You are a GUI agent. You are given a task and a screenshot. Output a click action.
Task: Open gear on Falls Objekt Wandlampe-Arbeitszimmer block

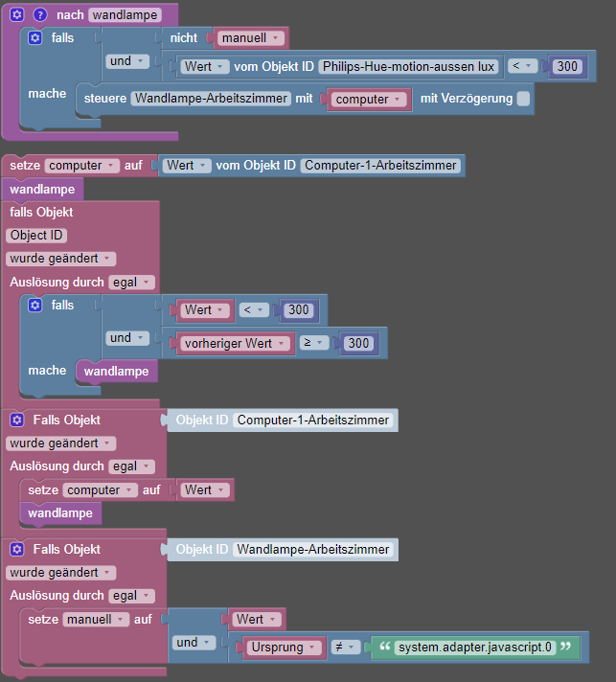[x=17, y=549]
